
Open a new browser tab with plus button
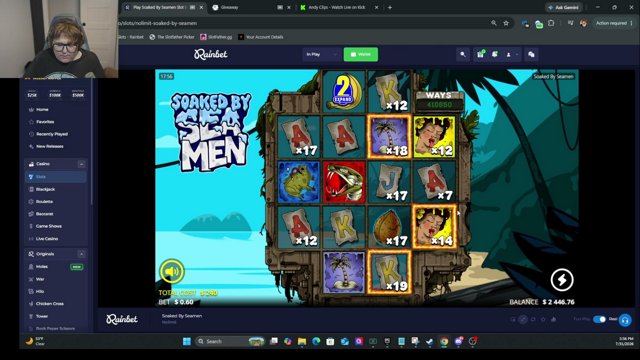[x=390, y=7]
